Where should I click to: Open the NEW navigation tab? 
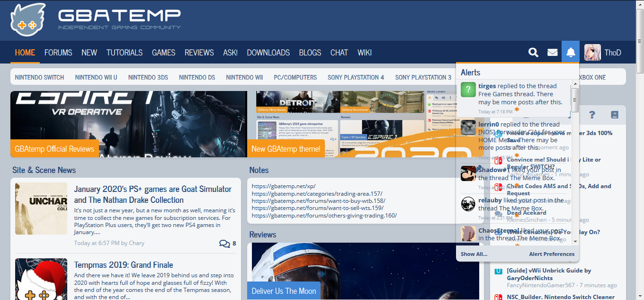click(89, 53)
